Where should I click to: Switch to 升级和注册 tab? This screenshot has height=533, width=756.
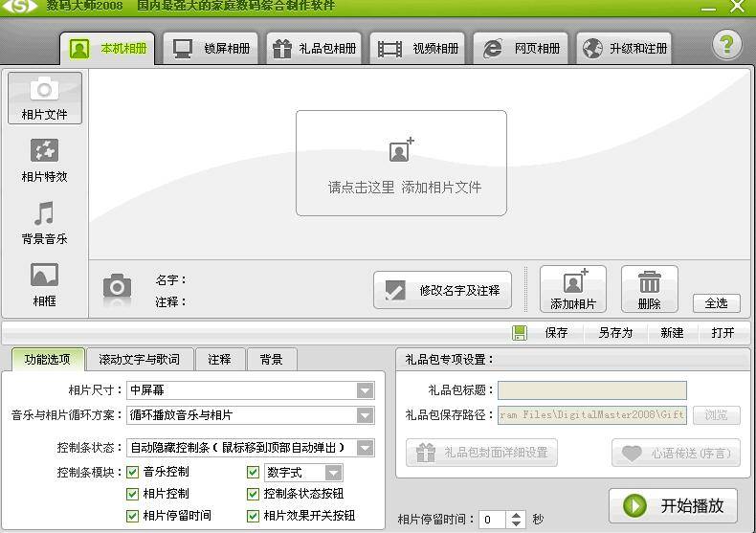624,48
